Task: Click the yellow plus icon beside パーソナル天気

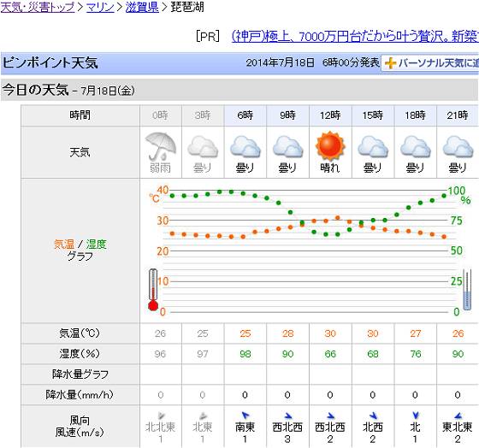Action: (x=390, y=63)
